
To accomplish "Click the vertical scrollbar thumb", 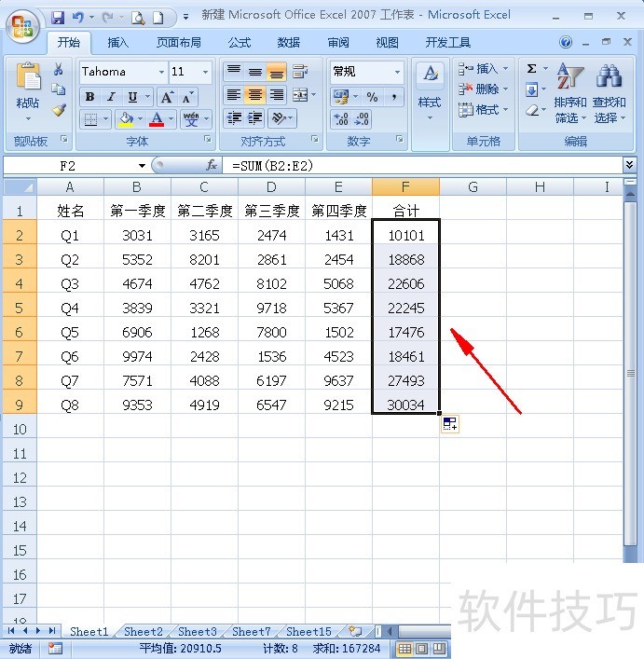I will point(630,373).
